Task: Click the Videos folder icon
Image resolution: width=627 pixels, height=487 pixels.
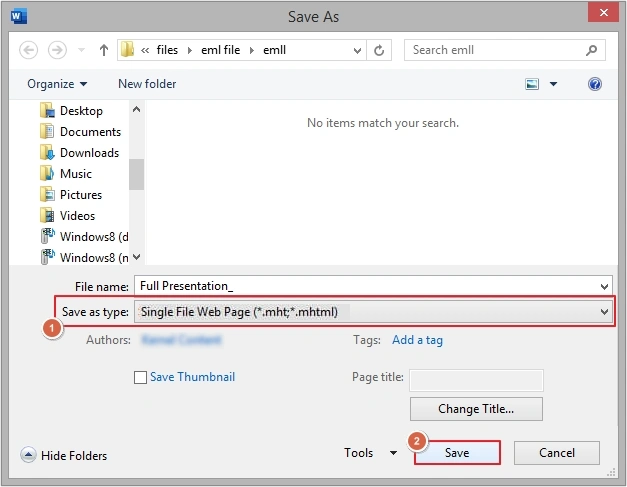Action: pyautogui.click(x=47, y=216)
